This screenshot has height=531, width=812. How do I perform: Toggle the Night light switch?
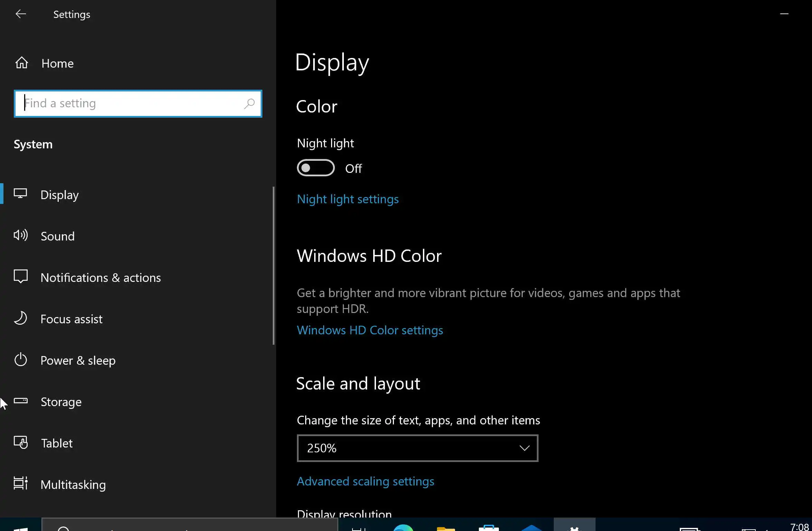[316, 168]
